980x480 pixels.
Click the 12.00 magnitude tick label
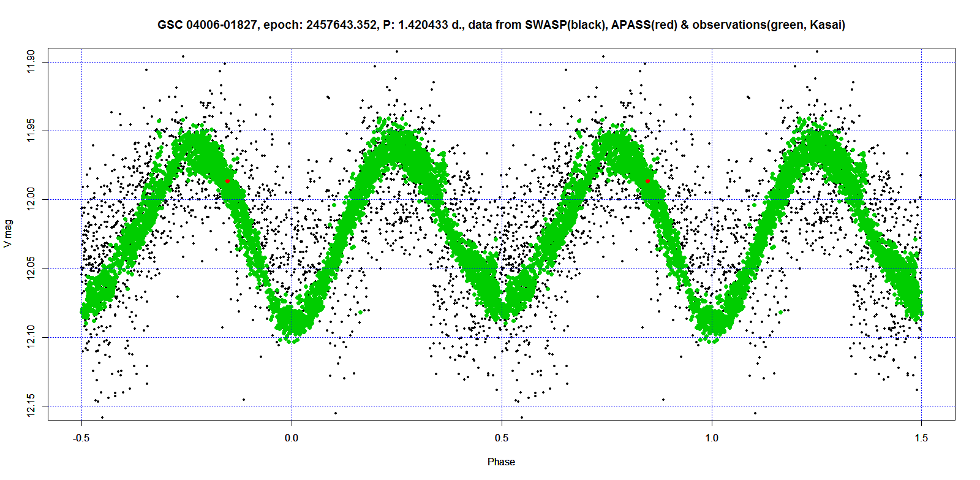coord(31,199)
